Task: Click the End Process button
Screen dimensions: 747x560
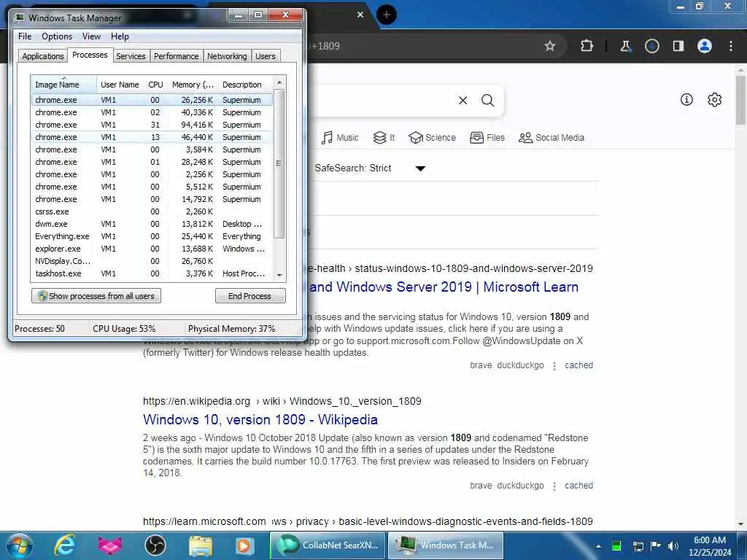Action: [250, 296]
